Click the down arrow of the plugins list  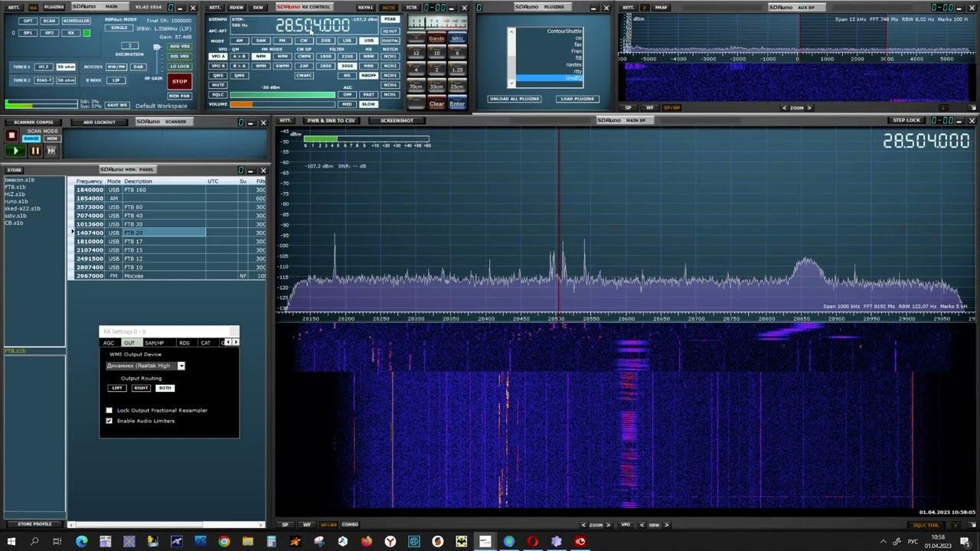click(x=511, y=82)
